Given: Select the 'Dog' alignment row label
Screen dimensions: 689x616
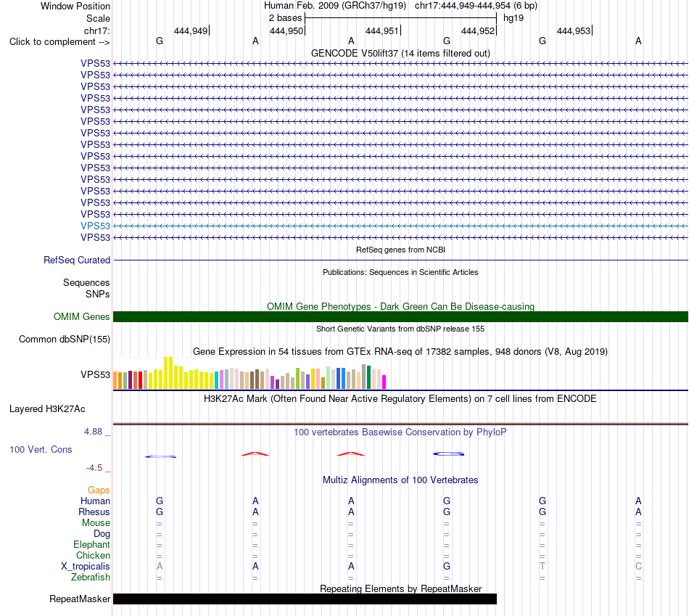Looking at the screenshot, I should point(102,534).
